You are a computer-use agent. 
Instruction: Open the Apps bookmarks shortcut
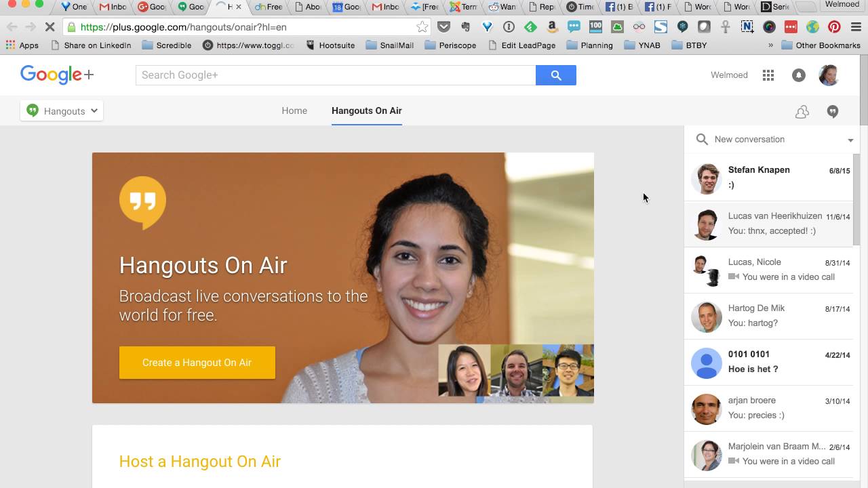(22, 45)
